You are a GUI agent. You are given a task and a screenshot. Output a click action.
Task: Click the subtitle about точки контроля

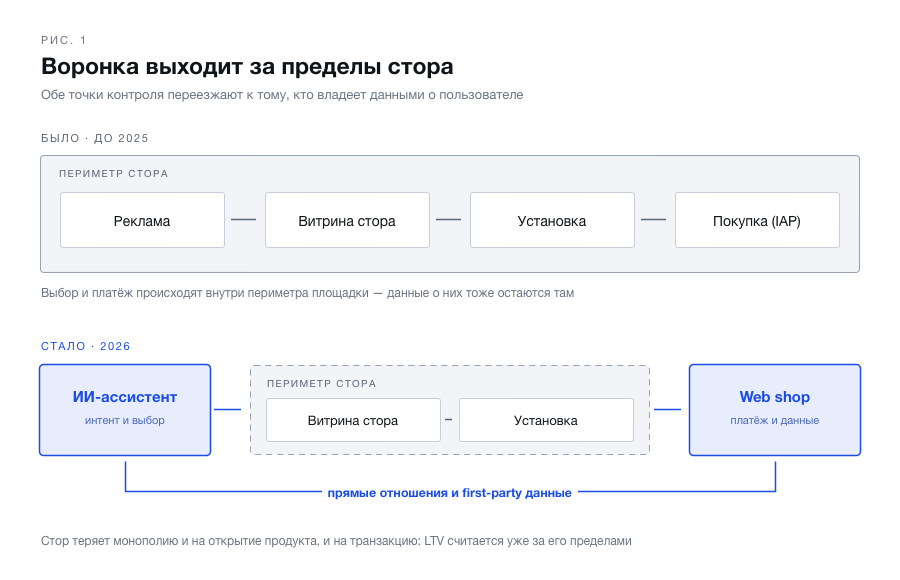pyautogui.click(x=282, y=95)
